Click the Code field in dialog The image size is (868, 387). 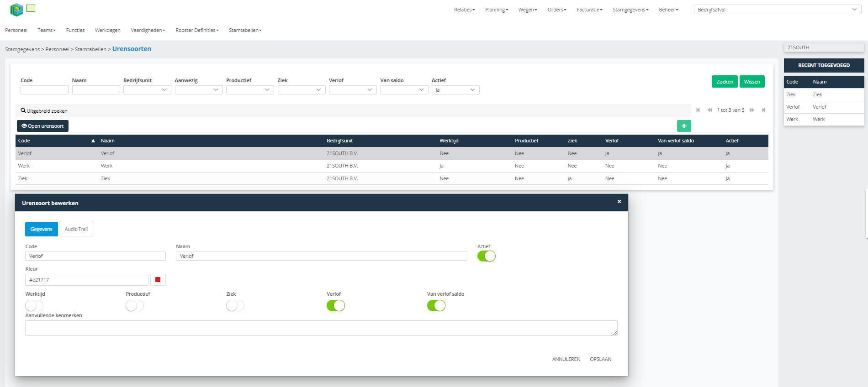pyautogui.click(x=95, y=256)
